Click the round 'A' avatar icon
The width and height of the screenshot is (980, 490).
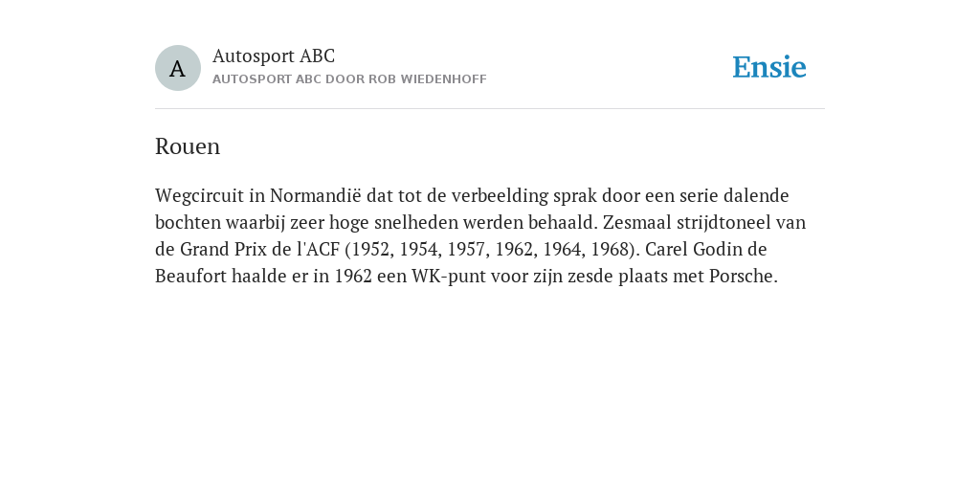tap(177, 68)
